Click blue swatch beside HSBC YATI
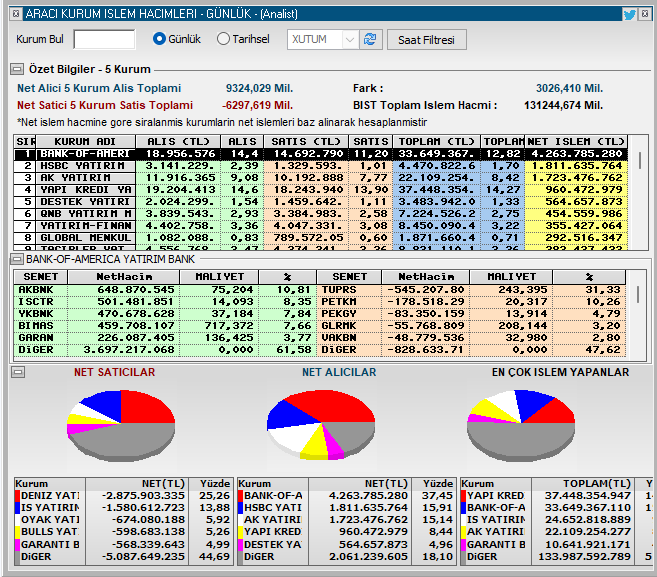The image size is (657, 577). 241,508
